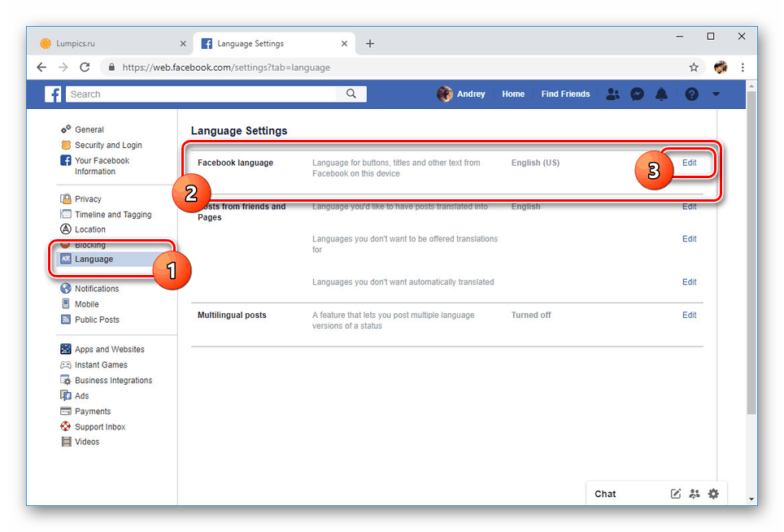Click the Facebook Search field
The height and width of the screenshot is (532, 784).
click(201, 94)
